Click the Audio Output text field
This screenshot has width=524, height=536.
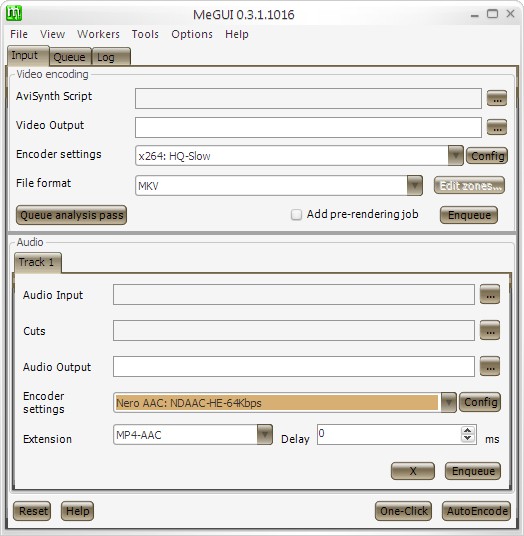294,366
